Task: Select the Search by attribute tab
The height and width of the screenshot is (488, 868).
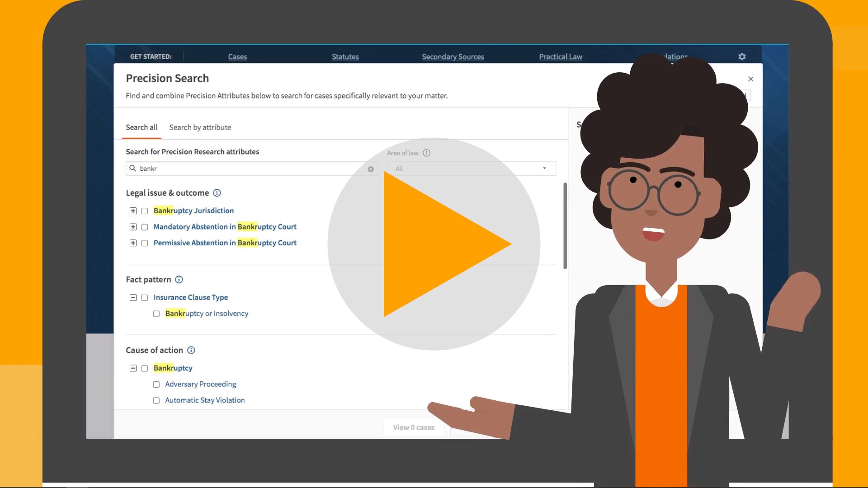Action: click(200, 127)
